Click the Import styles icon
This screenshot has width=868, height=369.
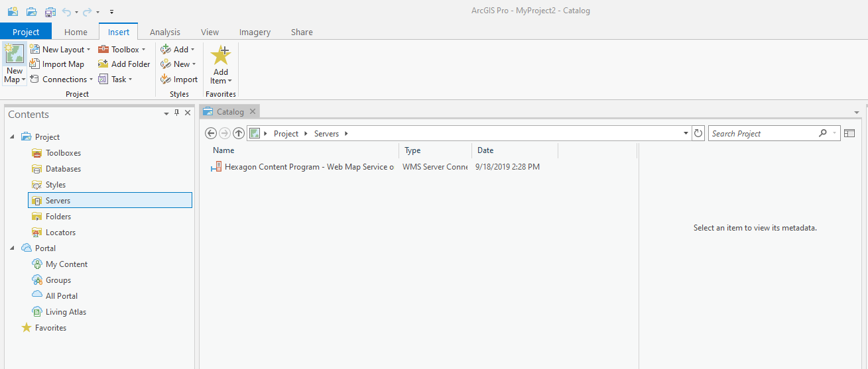166,79
